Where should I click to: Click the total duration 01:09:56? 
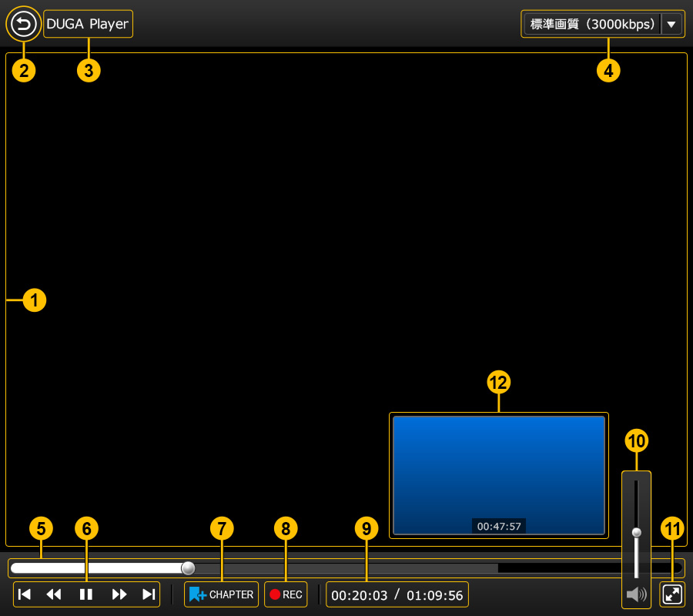coord(435,595)
